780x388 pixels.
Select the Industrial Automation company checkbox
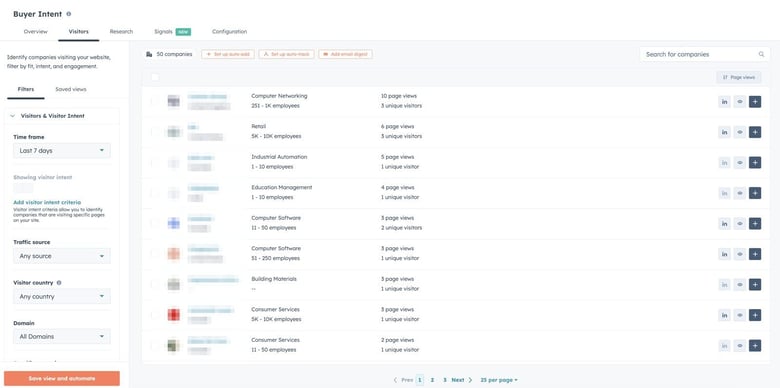[155, 162]
